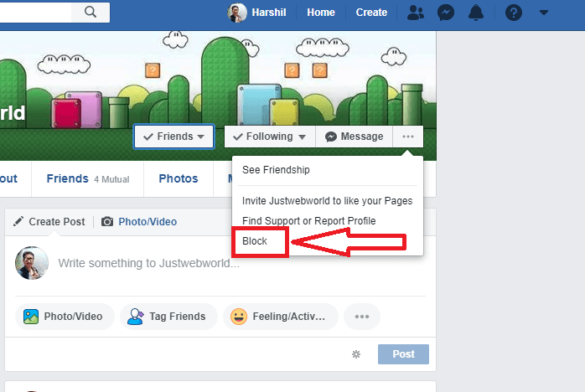Click Create in the top bar

(371, 13)
